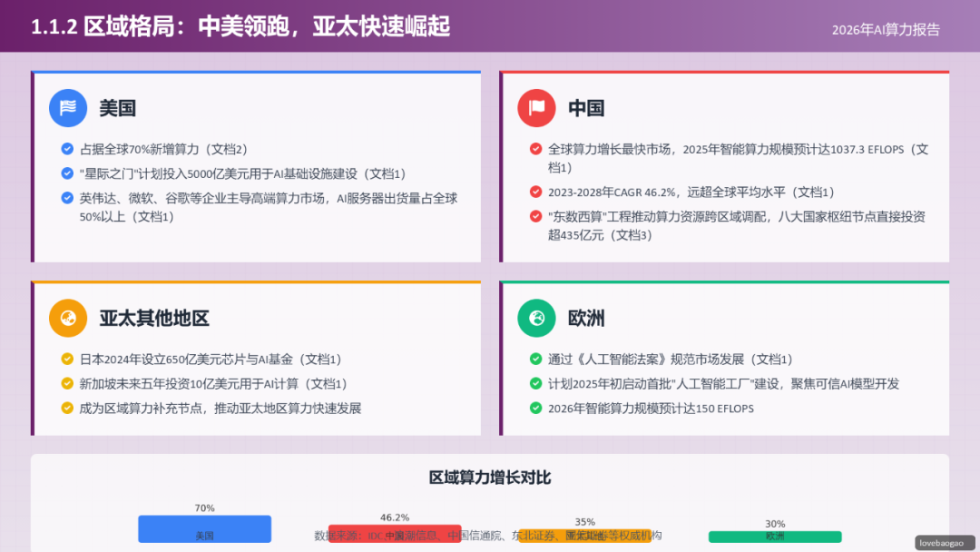Toggle the checkmark on 星际之门 bullet
Viewport: 980px width, 552px height.
point(65,173)
